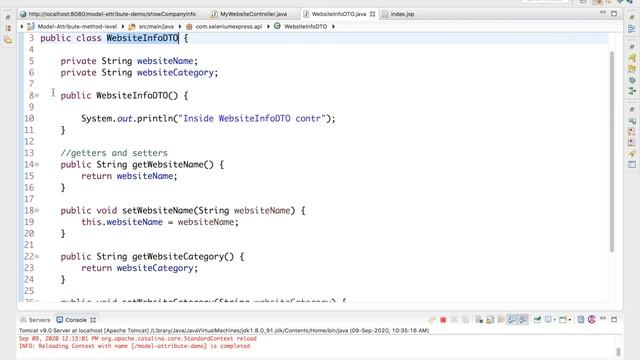
Task: Click Clear Console icon in Console toolbar
Action: coord(479,320)
